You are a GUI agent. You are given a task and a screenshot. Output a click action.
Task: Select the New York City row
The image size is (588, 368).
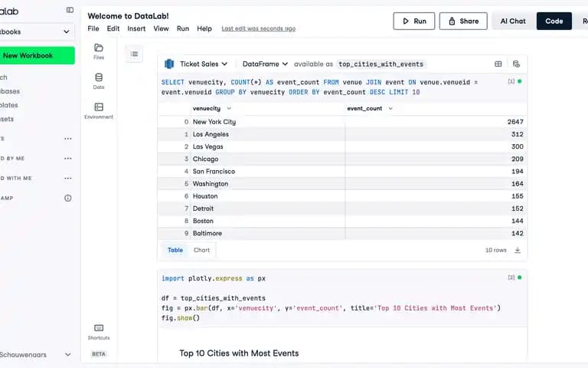342,122
